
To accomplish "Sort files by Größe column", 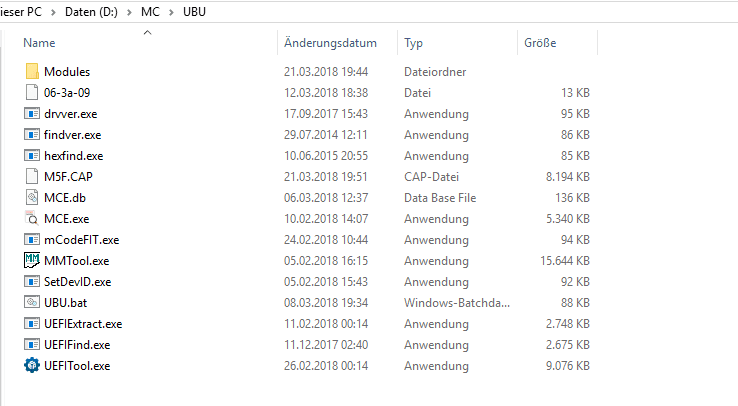I will click(540, 43).
